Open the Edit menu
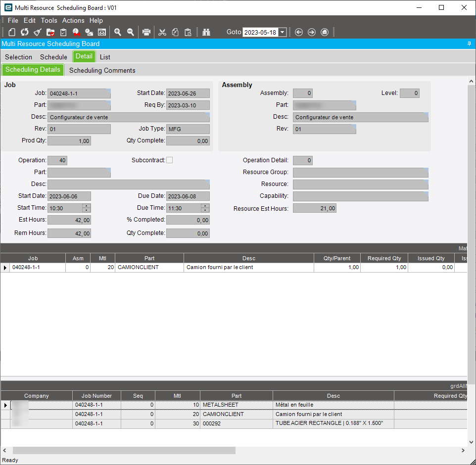 30,20
